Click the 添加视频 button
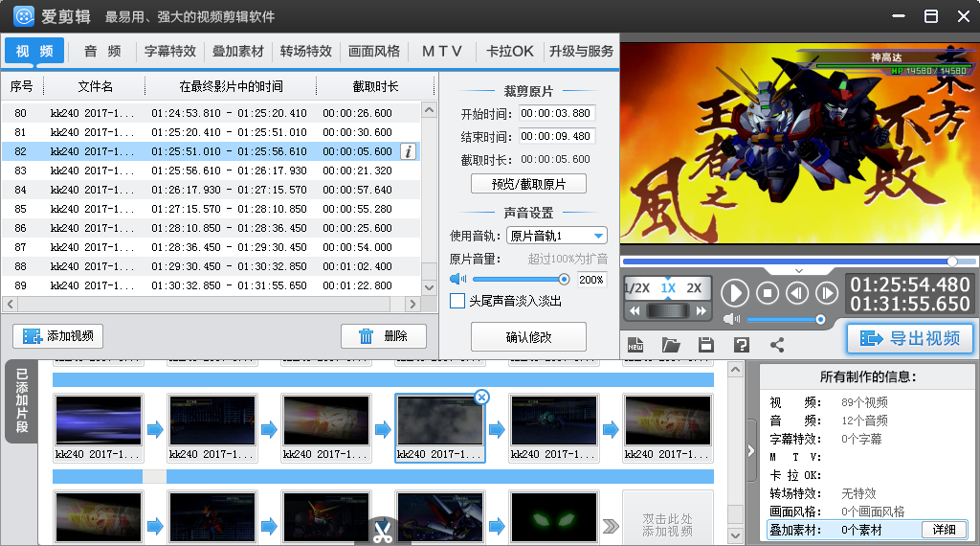980x546 pixels. (58, 336)
